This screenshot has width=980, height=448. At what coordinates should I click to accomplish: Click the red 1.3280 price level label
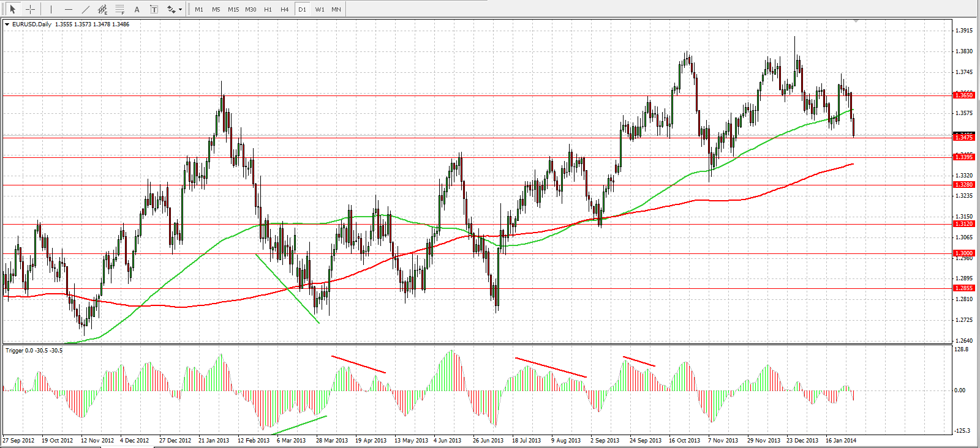[x=964, y=185]
